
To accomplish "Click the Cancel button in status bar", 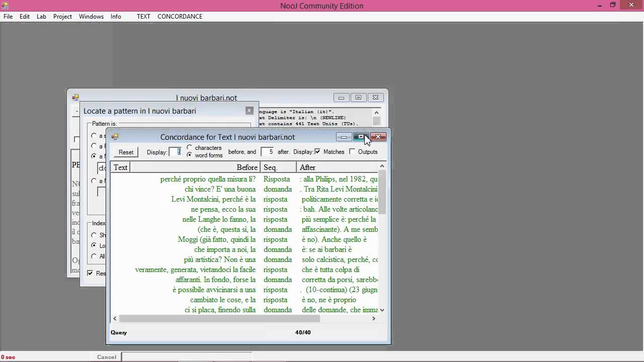I will [107, 357].
